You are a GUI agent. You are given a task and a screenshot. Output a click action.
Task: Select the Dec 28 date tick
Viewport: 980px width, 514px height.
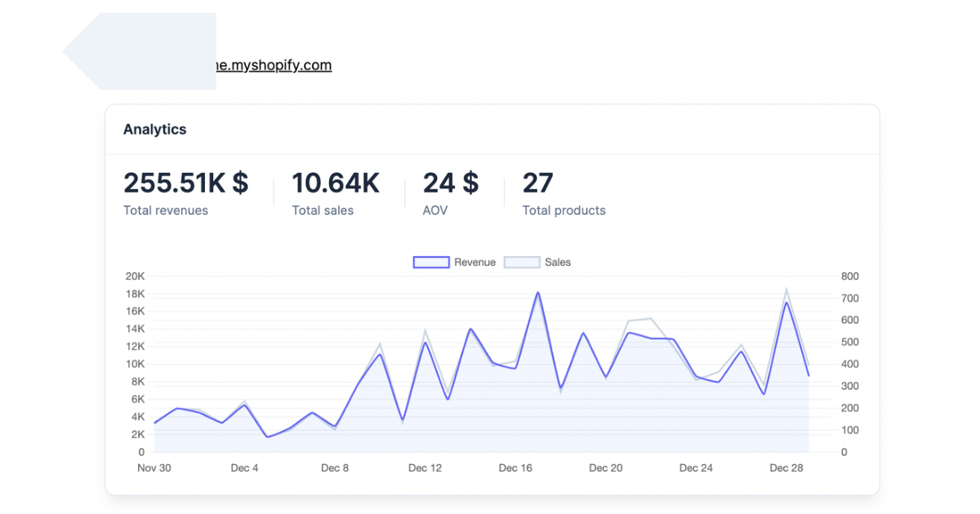click(786, 468)
